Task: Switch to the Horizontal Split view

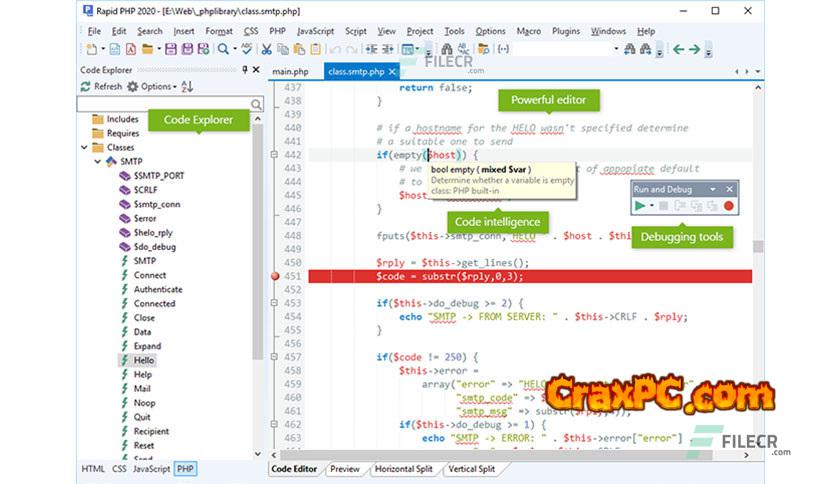Action: (405, 469)
